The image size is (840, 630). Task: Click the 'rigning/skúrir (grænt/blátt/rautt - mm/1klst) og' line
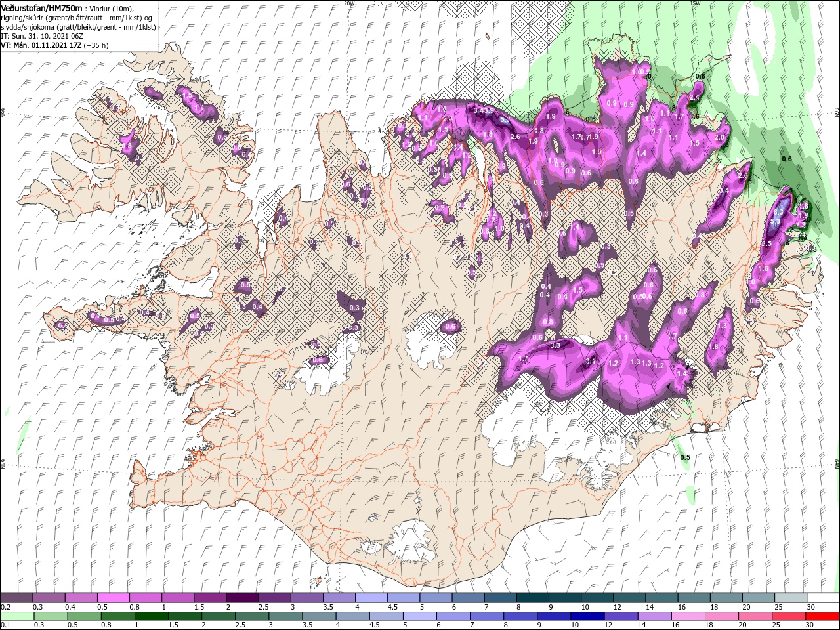pyautogui.click(x=77, y=17)
